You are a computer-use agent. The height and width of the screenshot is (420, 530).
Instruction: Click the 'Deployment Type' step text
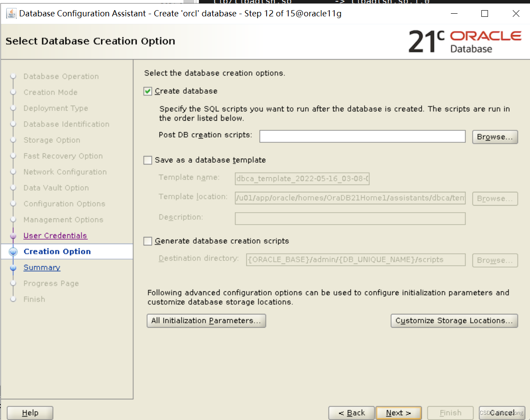pos(56,108)
